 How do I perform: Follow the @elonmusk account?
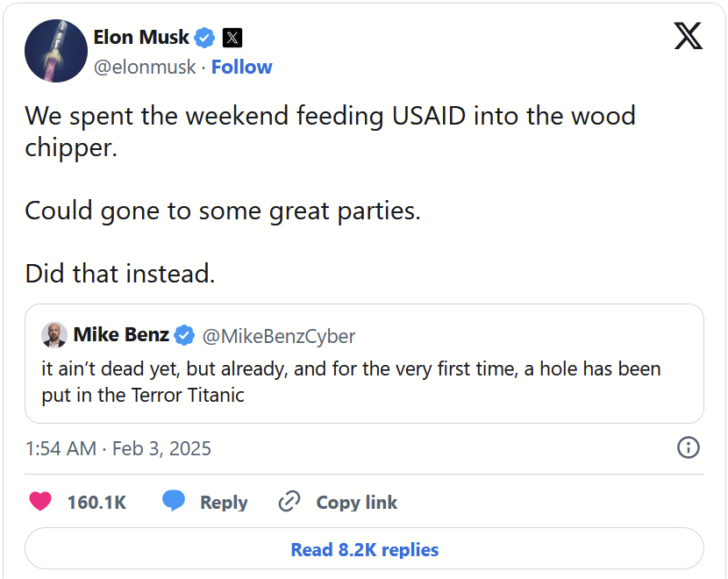[242, 68]
